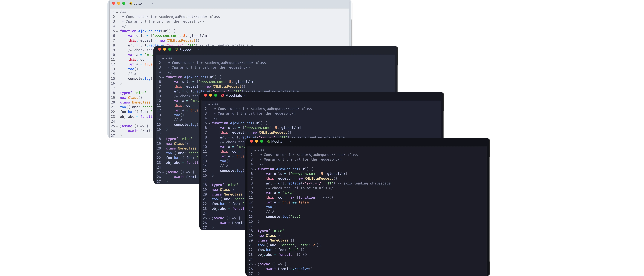Close the Latte window with red button
644x276 pixels.
click(114, 3)
